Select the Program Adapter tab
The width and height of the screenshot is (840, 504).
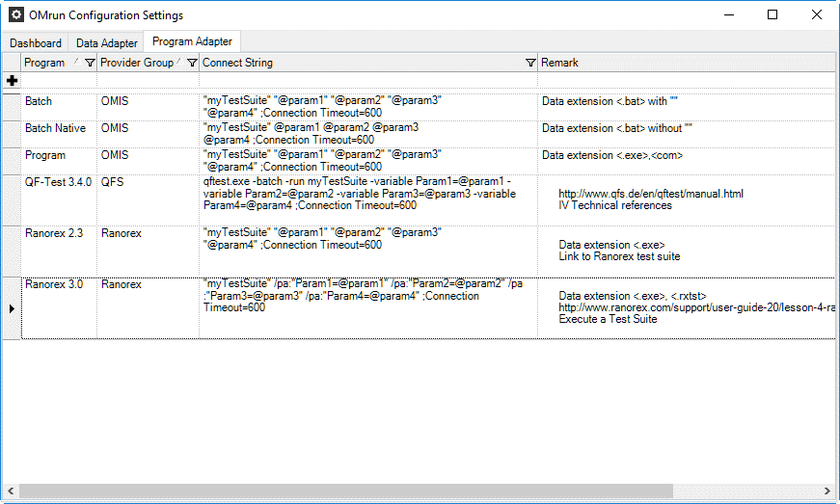[x=192, y=41]
